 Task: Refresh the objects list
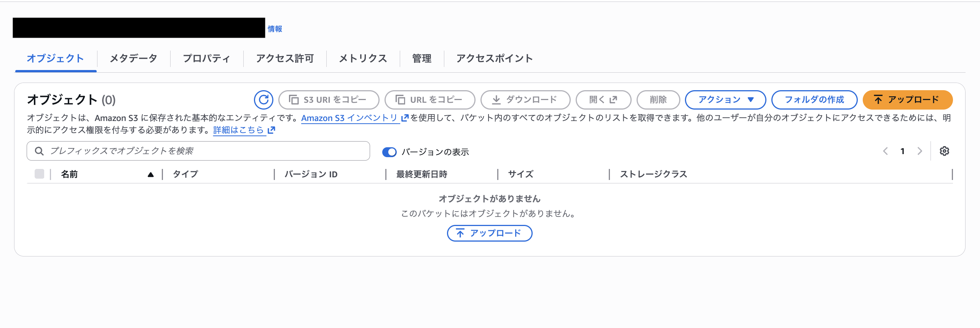263,100
